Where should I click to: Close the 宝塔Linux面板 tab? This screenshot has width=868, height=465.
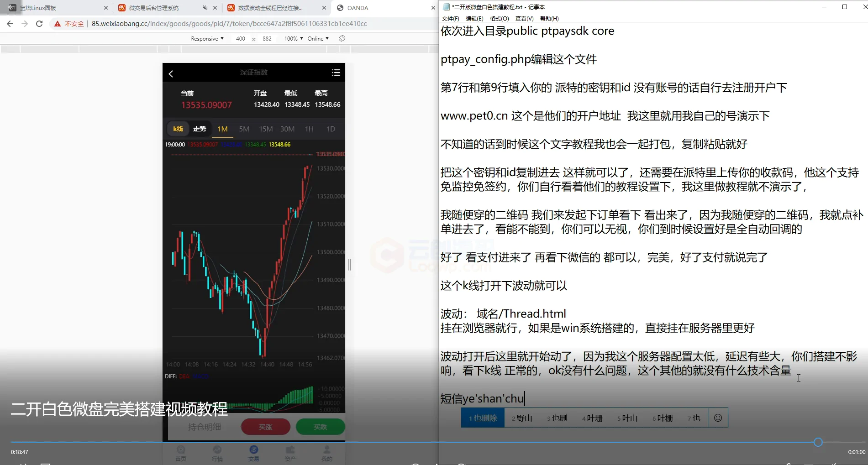[106, 8]
